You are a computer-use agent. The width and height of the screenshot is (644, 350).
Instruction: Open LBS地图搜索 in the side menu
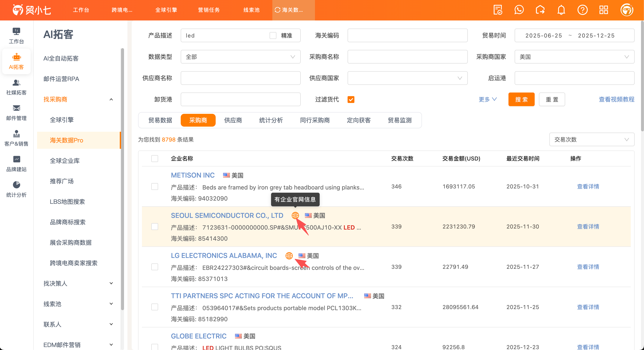[x=67, y=202]
